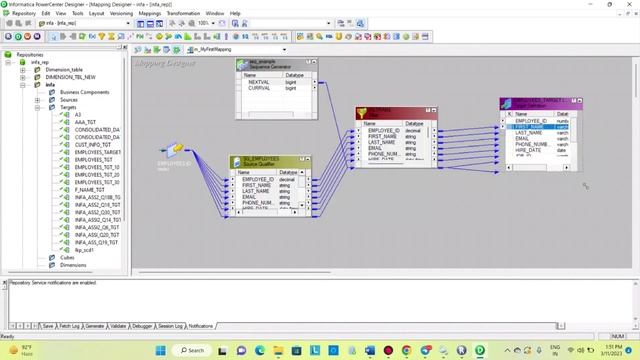Click NEXTVAL port in Sequence Generator
Screen dimensions: 640x360
pos(259,82)
